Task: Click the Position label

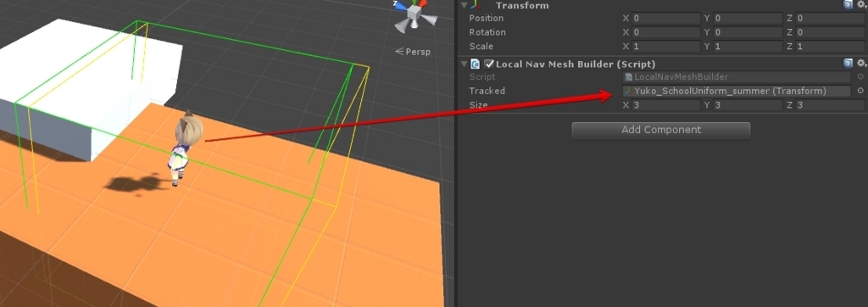Action: pos(487,19)
